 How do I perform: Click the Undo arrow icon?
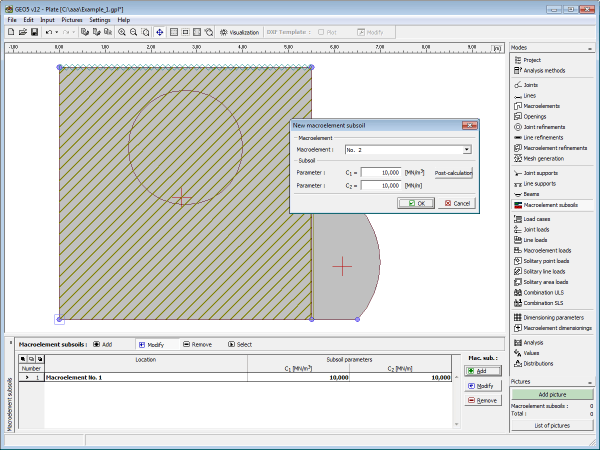coord(48,32)
